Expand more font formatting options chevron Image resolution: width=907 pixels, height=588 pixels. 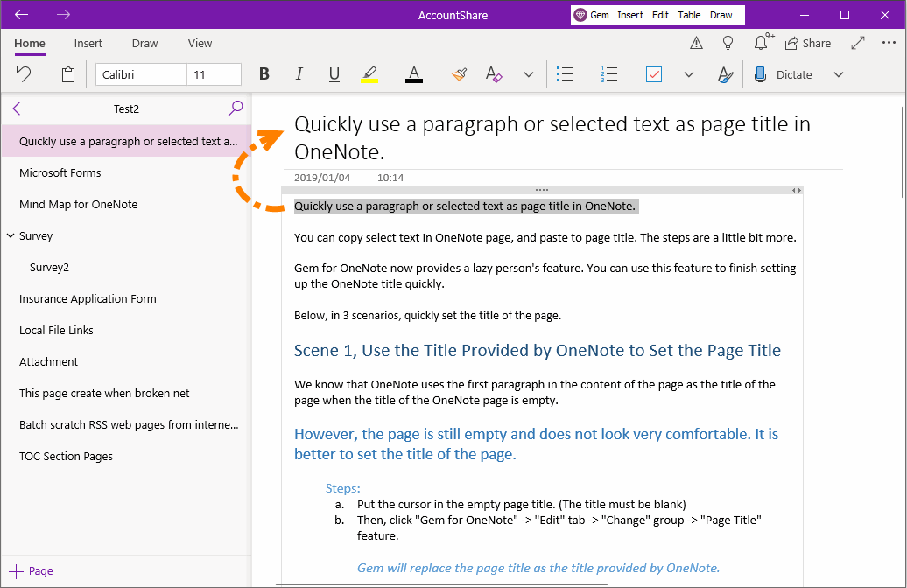[x=528, y=74]
